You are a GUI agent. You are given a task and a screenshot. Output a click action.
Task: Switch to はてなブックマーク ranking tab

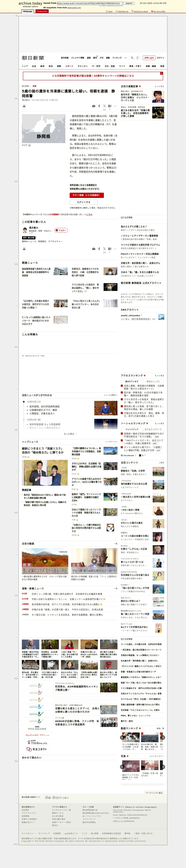pos(153,429)
